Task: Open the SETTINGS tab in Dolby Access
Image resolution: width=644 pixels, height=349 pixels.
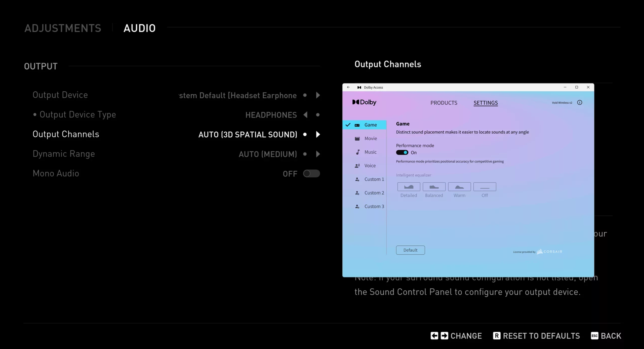Action: 486,103
